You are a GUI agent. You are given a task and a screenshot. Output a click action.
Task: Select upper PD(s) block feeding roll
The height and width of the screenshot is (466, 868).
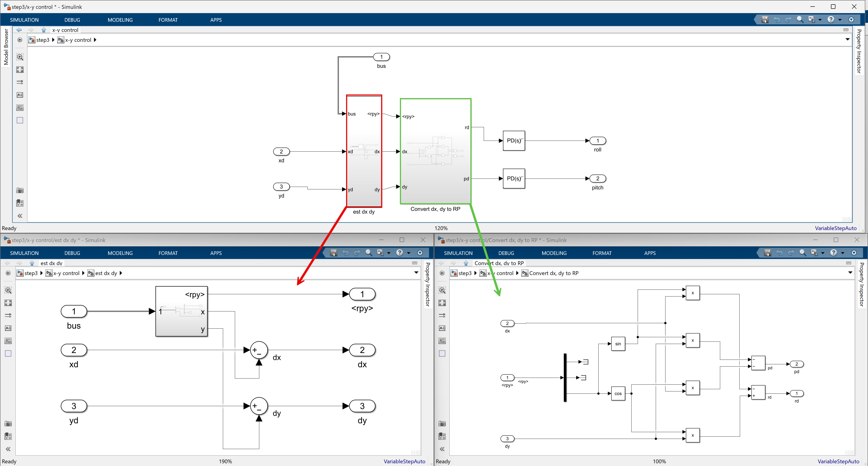(514, 141)
